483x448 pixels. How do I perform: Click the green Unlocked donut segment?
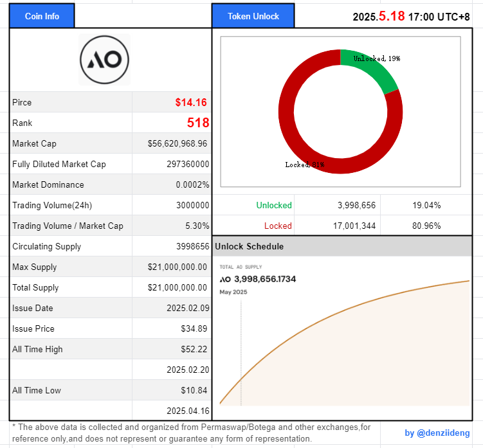coord(372,67)
